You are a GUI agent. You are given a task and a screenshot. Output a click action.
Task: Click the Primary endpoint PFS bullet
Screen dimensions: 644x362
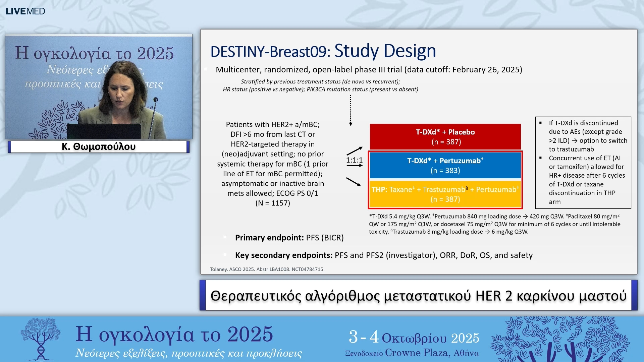coord(289,238)
